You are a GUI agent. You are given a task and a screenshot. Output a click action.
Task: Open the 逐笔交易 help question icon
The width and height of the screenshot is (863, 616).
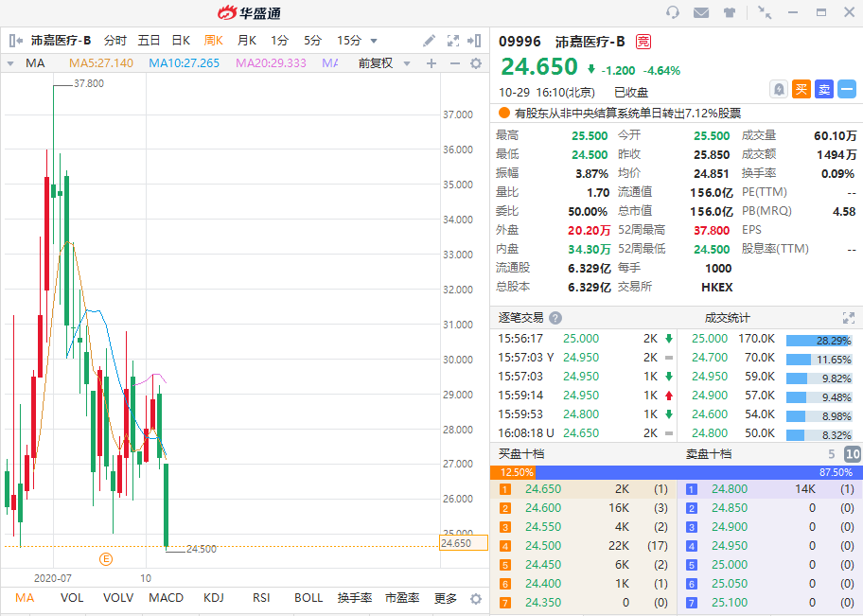[x=555, y=318]
